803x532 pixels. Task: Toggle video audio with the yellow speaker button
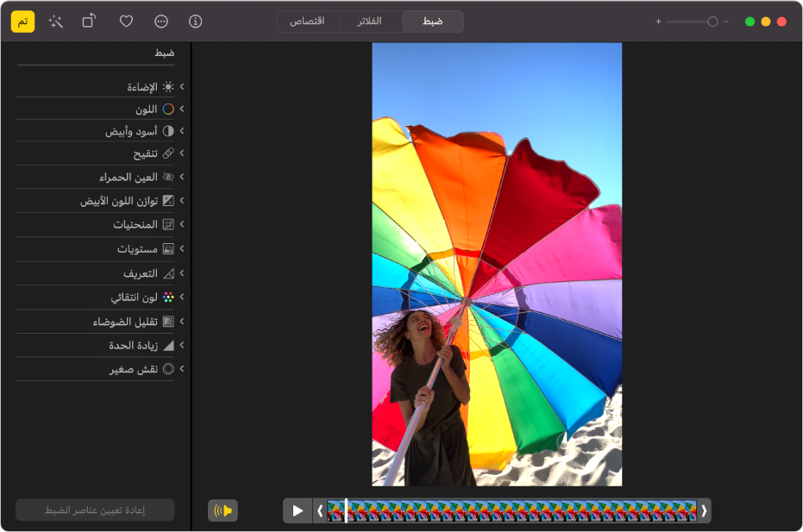[223, 510]
